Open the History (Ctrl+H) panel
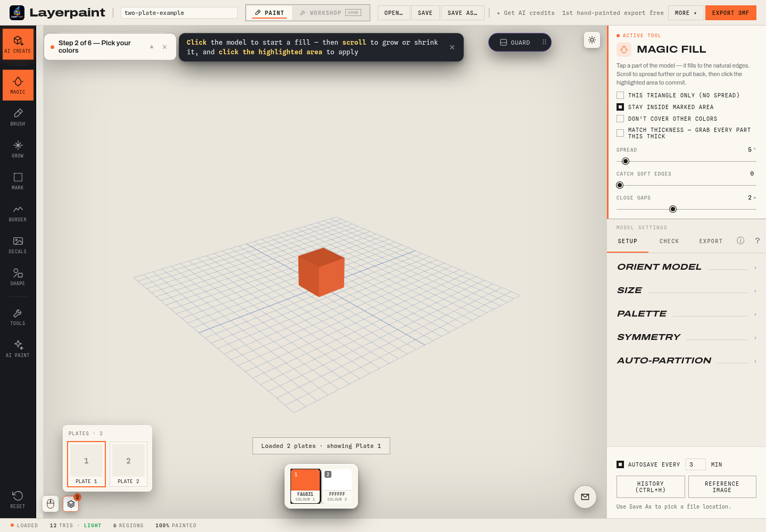 (651, 487)
